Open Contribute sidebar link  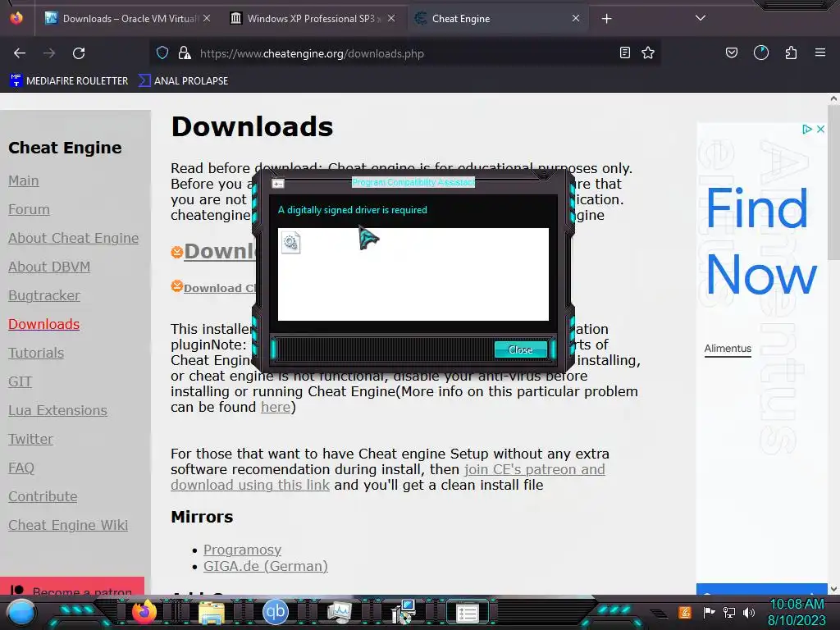coord(43,496)
